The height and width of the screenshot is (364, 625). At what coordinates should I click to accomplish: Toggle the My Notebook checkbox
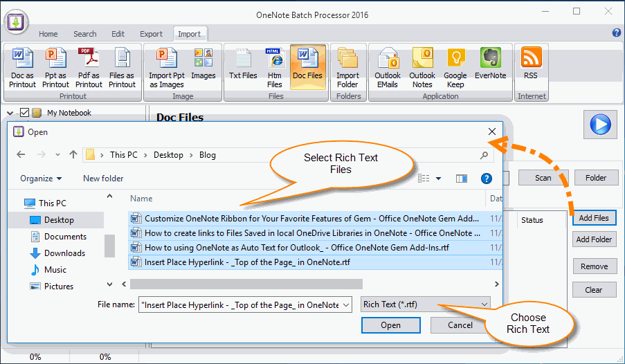click(24, 113)
